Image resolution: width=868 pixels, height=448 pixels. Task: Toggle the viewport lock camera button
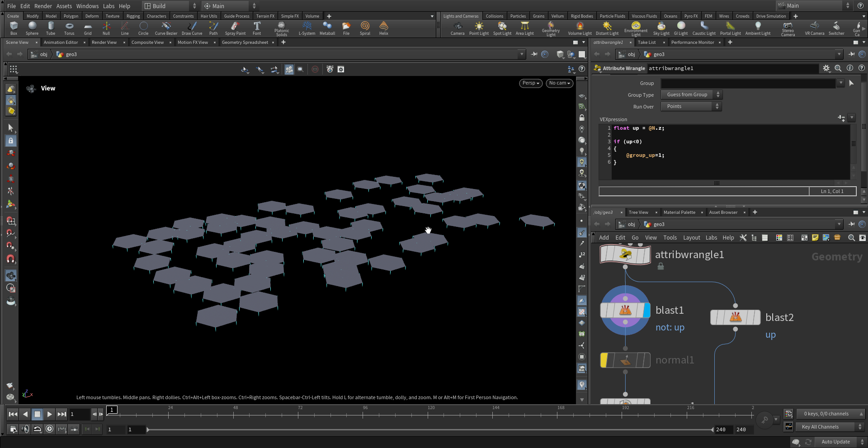click(x=582, y=118)
